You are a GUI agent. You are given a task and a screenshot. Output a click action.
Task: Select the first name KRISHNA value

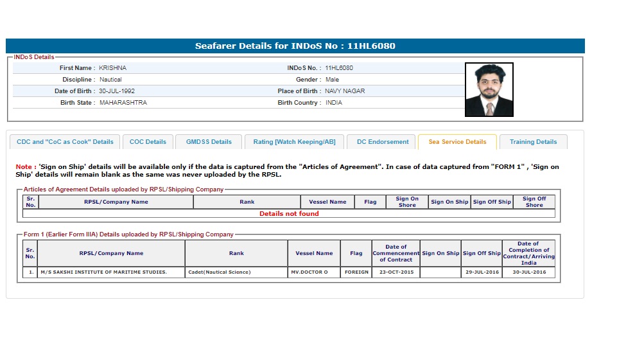114,68
